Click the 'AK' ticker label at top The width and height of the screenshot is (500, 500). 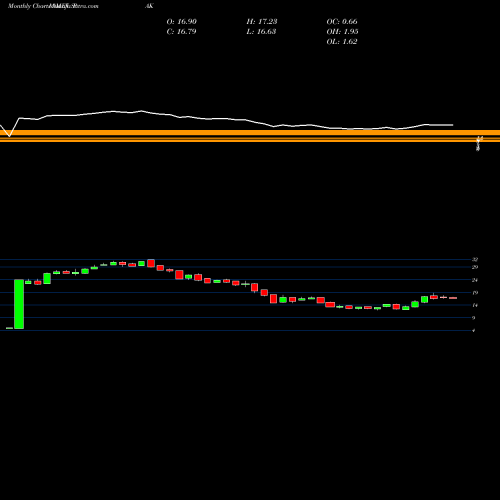click(149, 6)
